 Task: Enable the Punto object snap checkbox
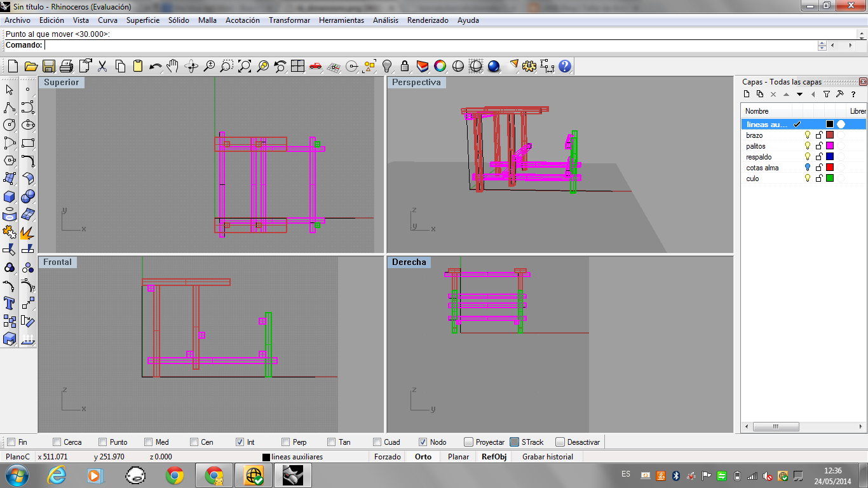[103, 442]
